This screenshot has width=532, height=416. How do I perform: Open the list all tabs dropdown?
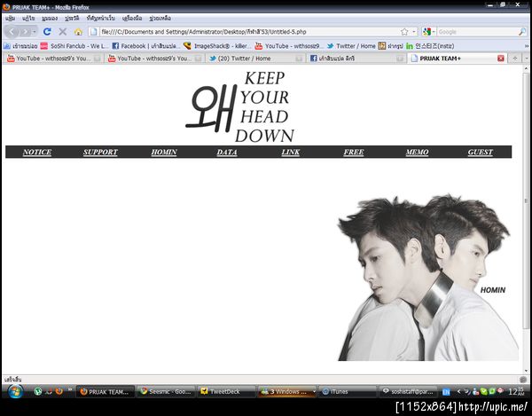coord(526,59)
